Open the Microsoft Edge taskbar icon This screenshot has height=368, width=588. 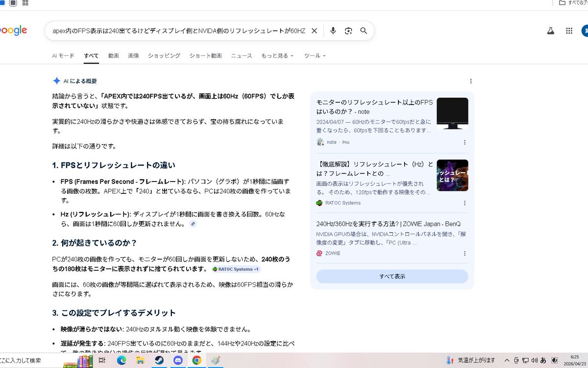[122, 360]
